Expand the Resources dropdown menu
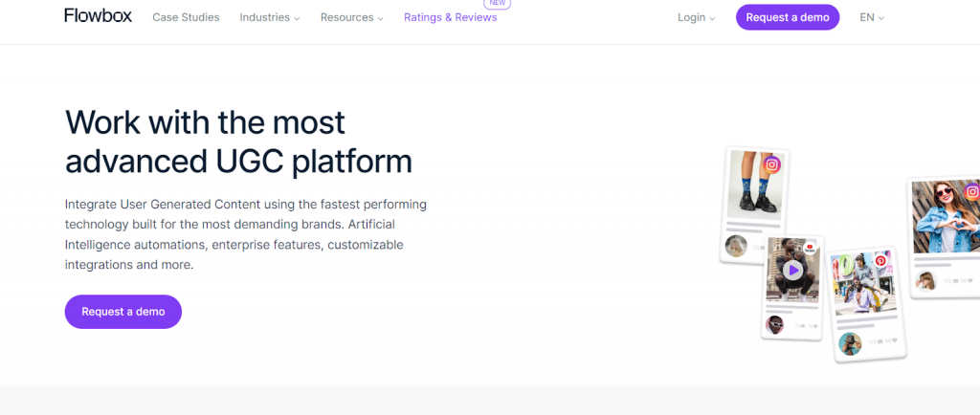Image resolution: width=980 pixels, height=415 pixels. point(351,17)
